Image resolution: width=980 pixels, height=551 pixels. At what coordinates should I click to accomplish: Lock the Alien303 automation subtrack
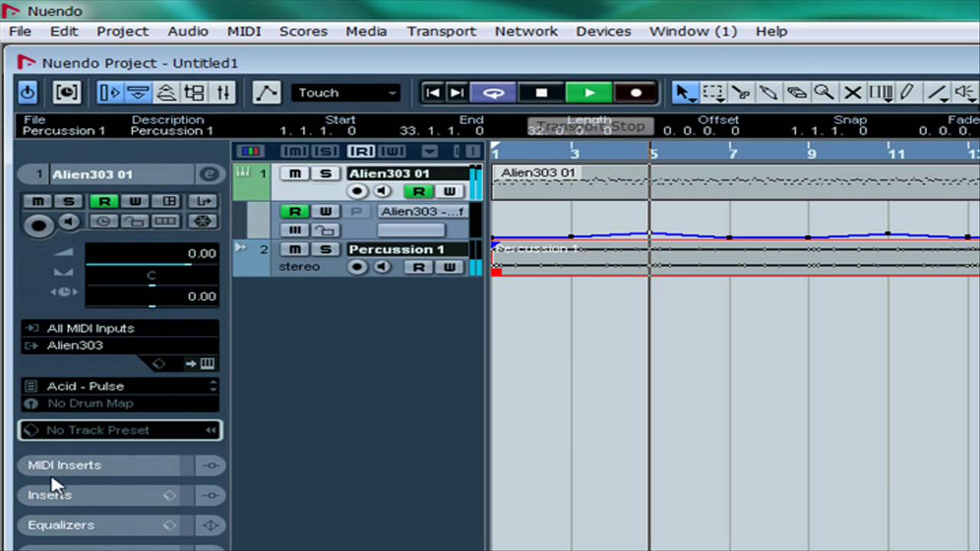click(x=325, y=230)
